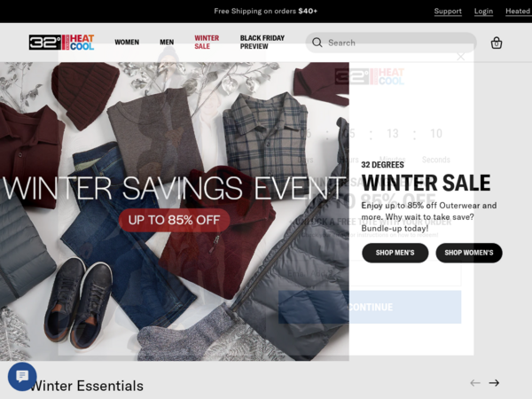The width and height of the screenshot is (532, 399).
Task: Go to previous Winter Essentials slide arrow
Action: coord(475,383)
